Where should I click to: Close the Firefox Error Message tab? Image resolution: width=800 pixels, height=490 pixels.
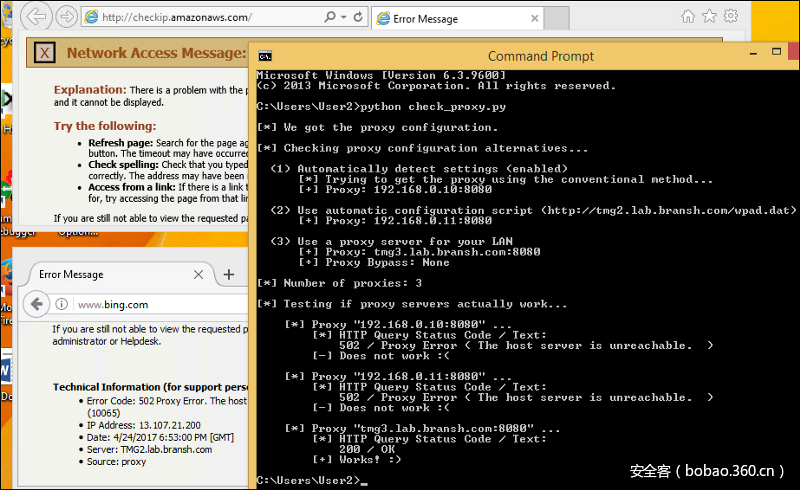199,274
